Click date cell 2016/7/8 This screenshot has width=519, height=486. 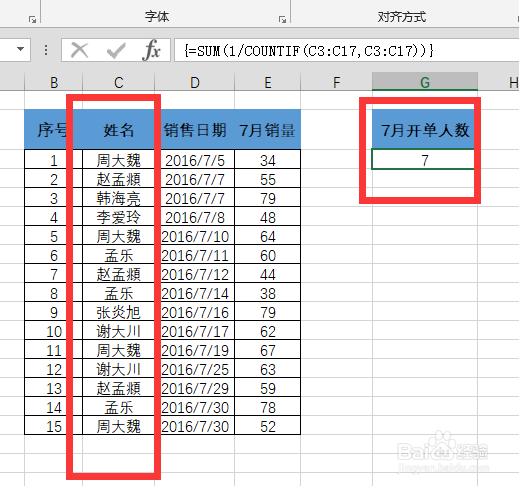[195, 217]
